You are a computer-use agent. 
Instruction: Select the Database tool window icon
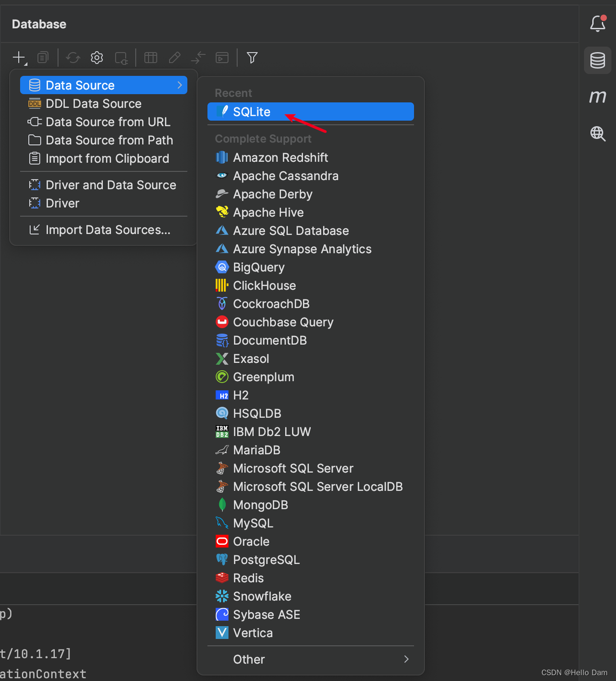pyautogui.click(x=597, y=60)
